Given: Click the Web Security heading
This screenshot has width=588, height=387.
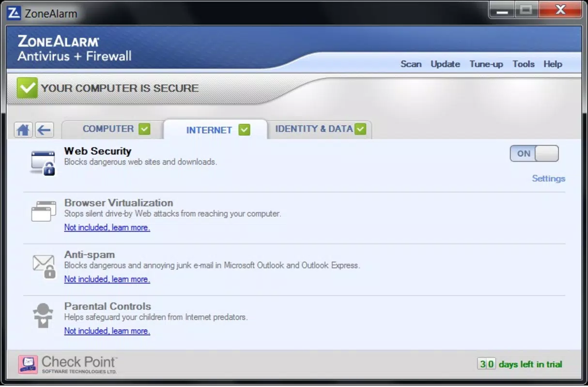Looking at the screenshot, I should coord(98,151).
